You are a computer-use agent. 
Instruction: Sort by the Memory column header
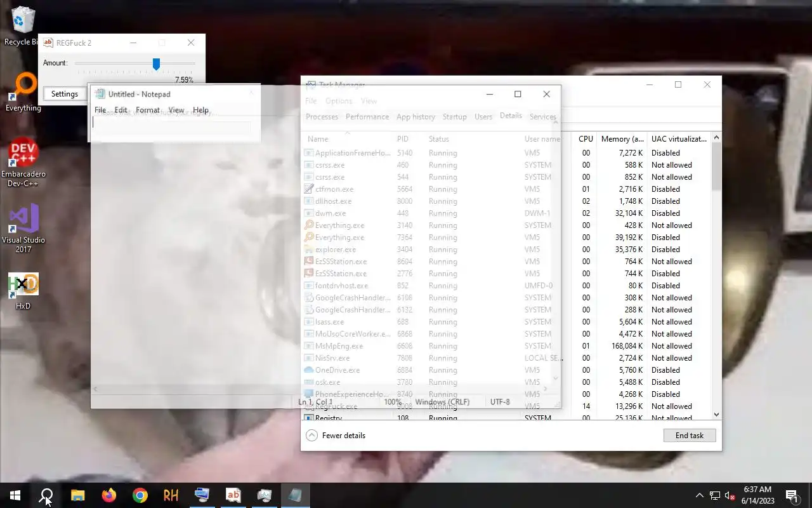point(622,138)
